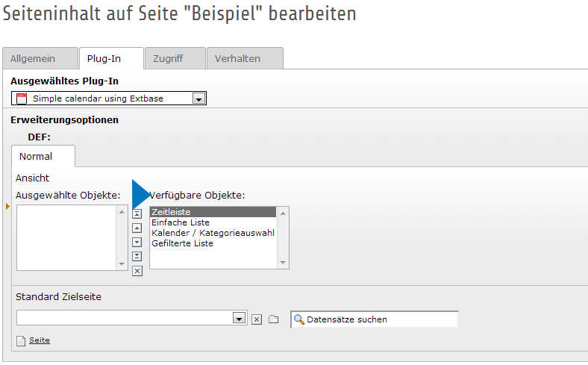The width and height of the screenshot is (588, 365).
Task: Move selected object to top of list
Action: 137,213
